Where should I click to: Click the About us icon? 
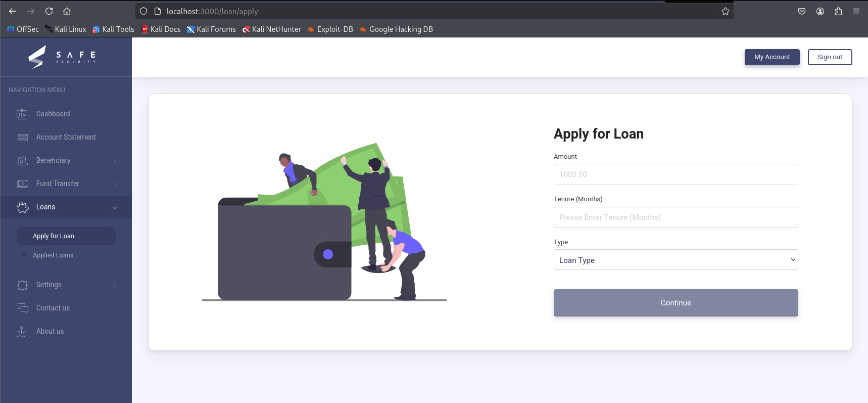point(22,332)
